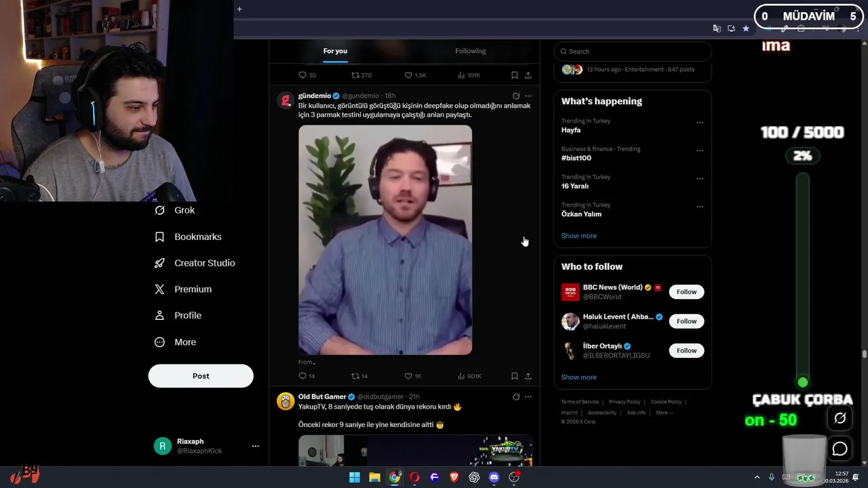Share the gundemio deepfake post
The width and height of the screenshot is (868, 488).
click(528, 376)
